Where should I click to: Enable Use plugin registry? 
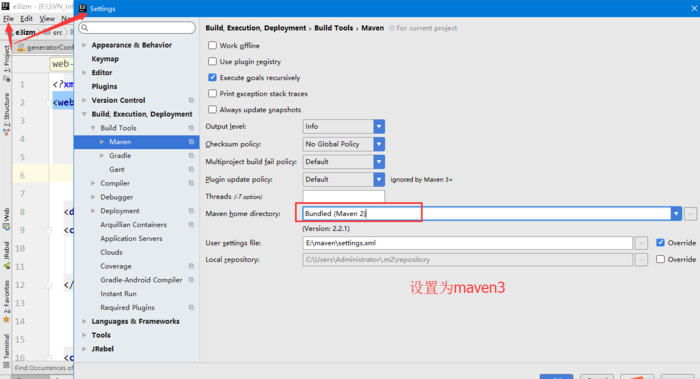coord(212,62)
